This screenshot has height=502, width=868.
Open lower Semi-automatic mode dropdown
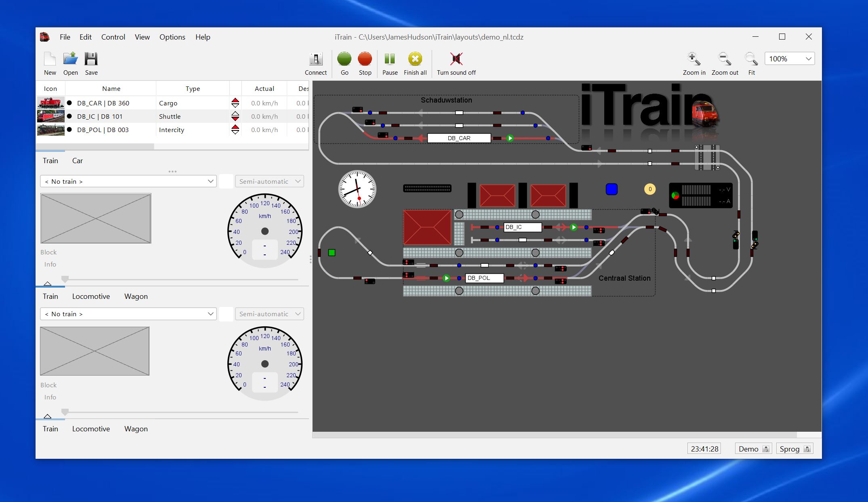tap(269, 314)
